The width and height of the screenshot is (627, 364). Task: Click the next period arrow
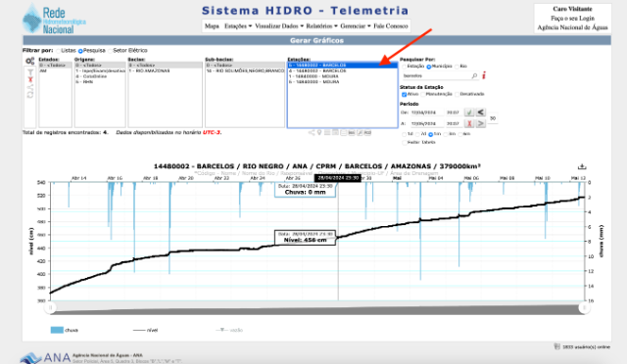coord(480,123)
